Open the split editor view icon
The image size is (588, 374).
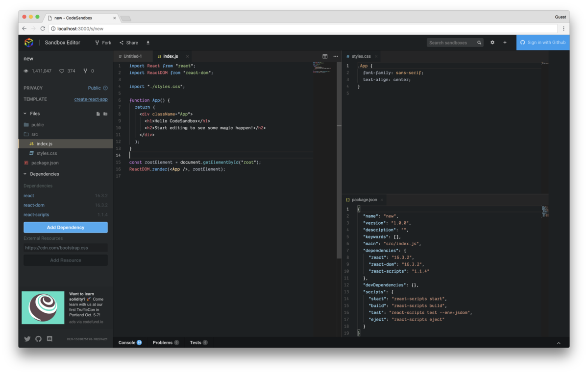click(324, 56)
